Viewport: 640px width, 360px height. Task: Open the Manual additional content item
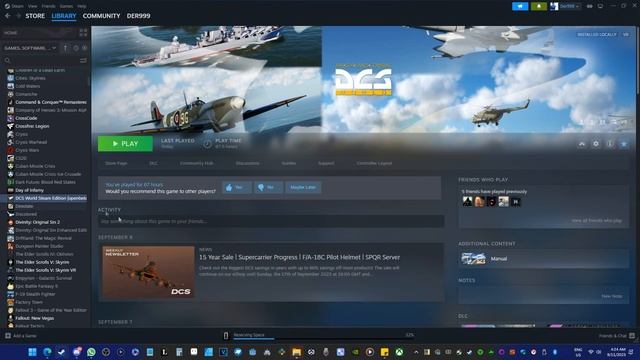click(544, 259)
